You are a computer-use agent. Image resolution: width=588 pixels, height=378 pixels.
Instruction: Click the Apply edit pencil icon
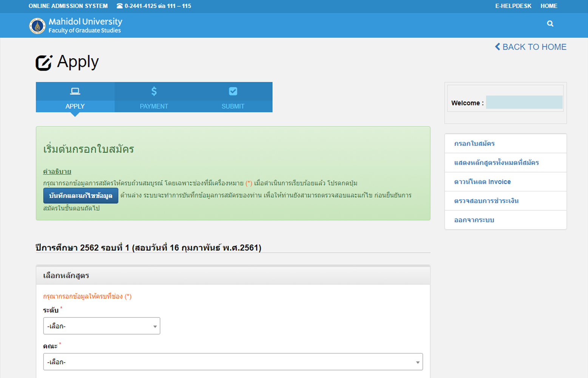(44, 63)
